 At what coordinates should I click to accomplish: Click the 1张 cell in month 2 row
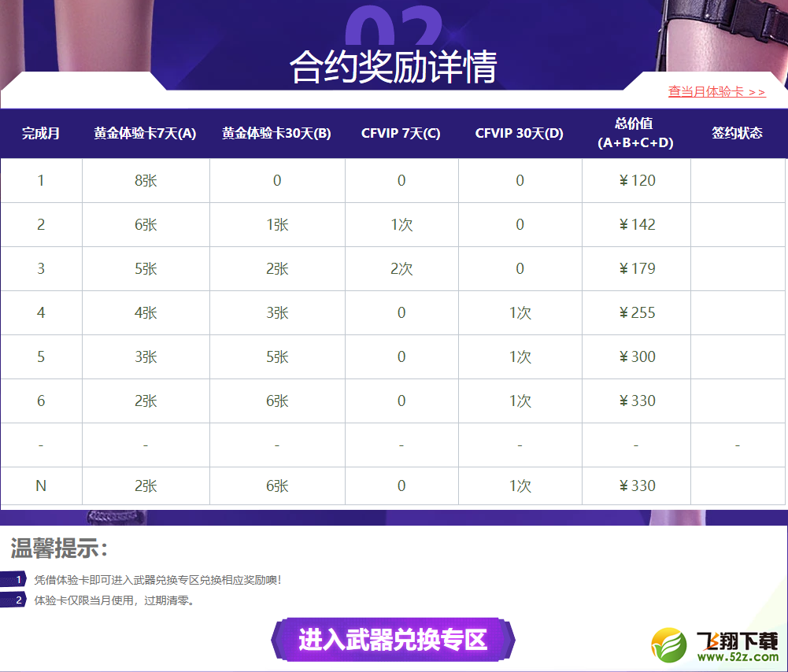277,224
